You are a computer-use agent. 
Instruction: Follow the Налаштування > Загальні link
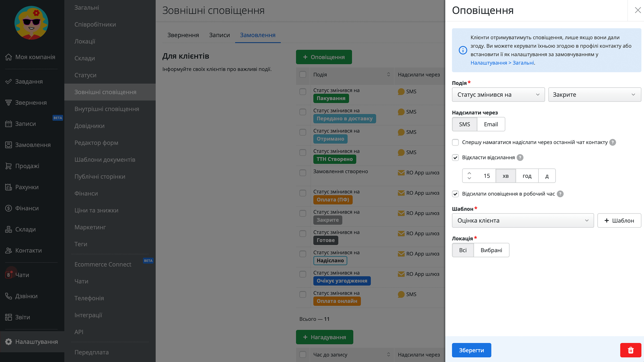(x=502, y=63)
